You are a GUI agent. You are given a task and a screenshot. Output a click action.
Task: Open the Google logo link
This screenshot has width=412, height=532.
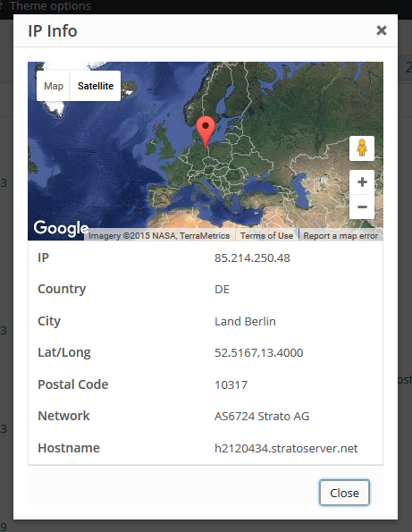tap(61, 228)
